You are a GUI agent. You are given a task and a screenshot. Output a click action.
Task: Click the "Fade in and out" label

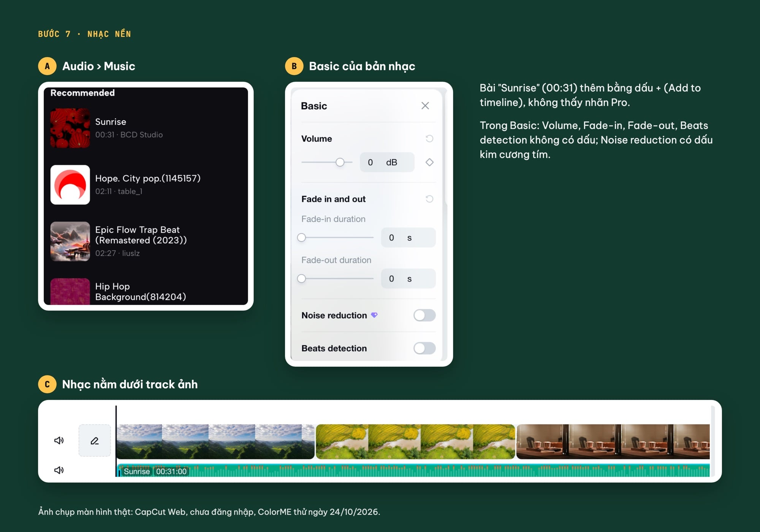tap(333, 199)
